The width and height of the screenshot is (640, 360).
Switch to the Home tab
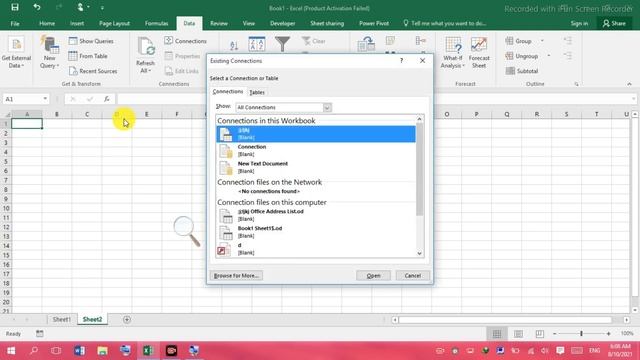(x=47, y=23)
